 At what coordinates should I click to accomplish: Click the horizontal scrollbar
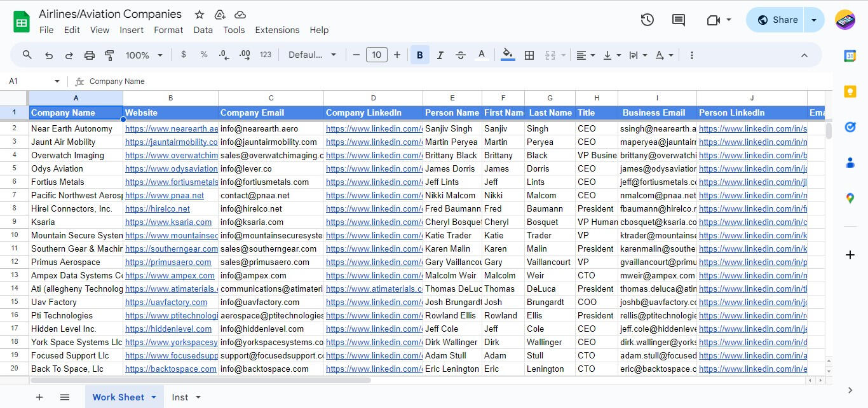pos(201,381)
